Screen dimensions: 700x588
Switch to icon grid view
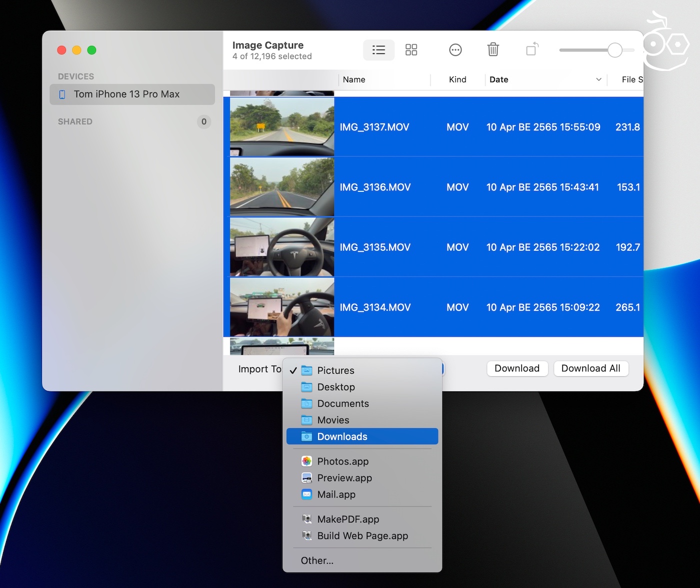pyautogui.click(x=411, y=50)
